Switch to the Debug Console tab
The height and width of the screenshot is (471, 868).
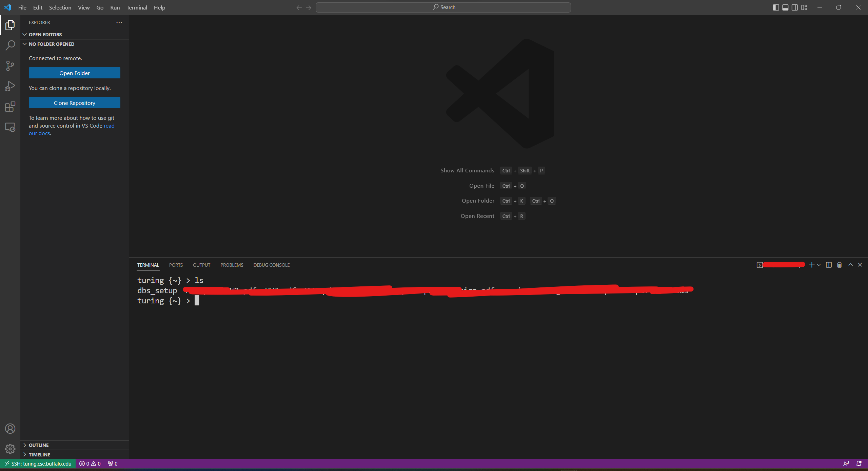click(x=271, y=265)
